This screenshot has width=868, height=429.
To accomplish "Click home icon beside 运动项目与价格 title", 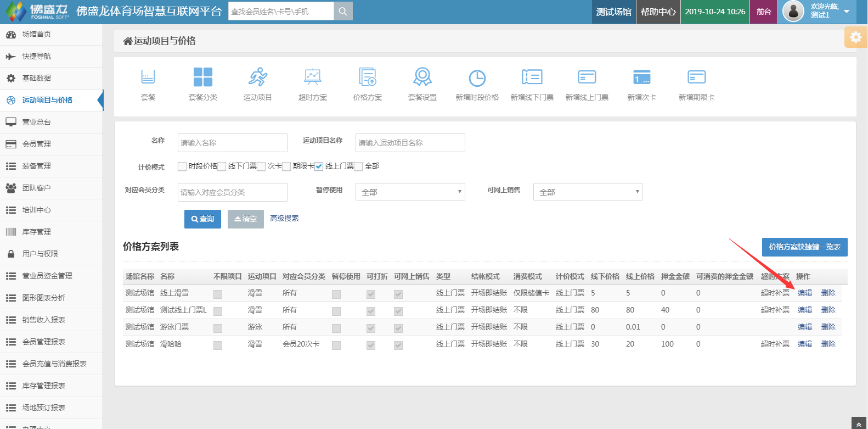I will [128, 41].
